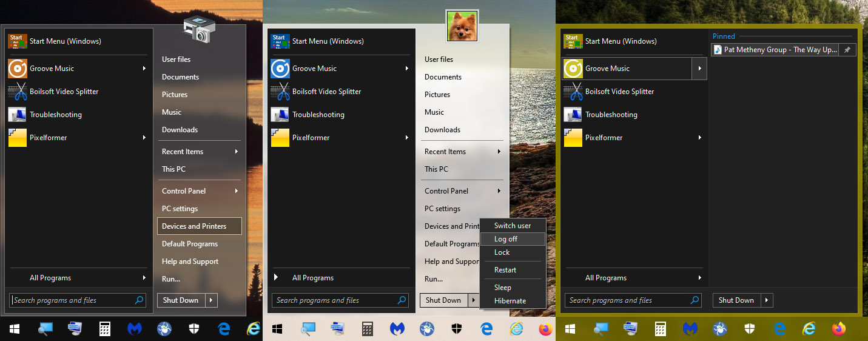This screenshot has height=341, width=868.
Task: Click Switch user in the power submenu
Action: 512,226
